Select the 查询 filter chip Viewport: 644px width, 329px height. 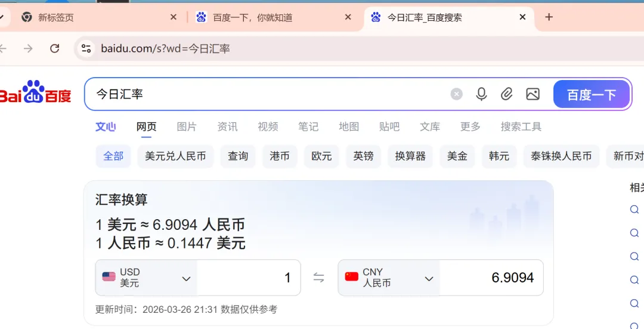[x=238, y=156]
